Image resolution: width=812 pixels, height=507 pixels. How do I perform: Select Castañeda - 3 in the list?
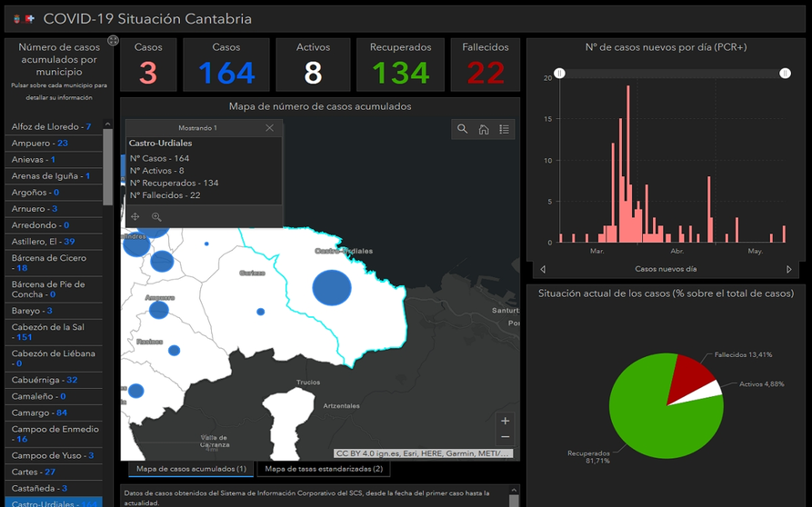[x=54, y=489]
